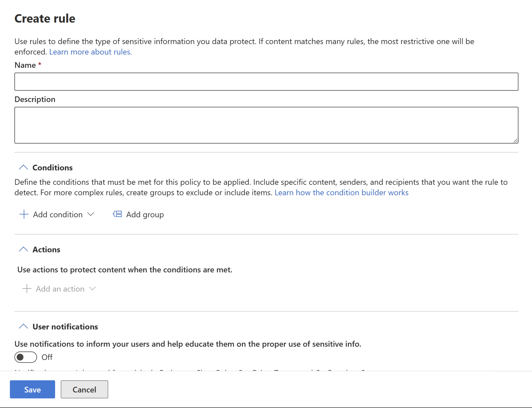Enable user notifications toggle
The height and width of the screenshot is (408, 532).
click(25, 357)
